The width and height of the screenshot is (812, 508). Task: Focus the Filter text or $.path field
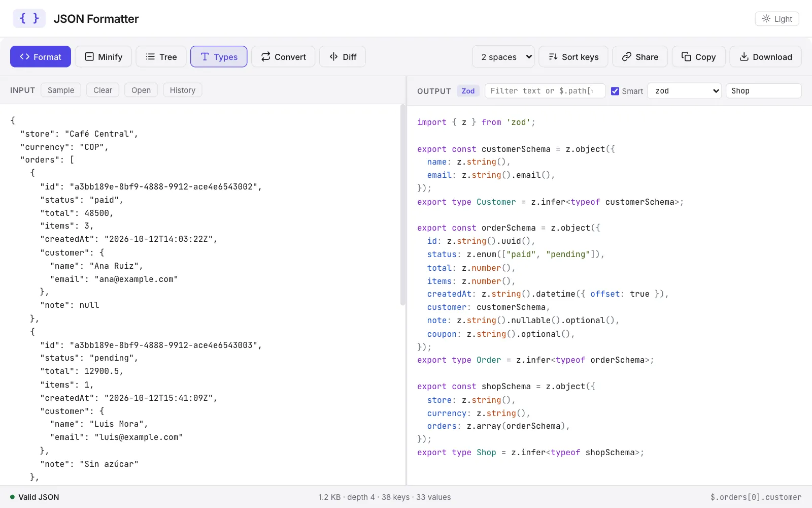[545, 91]
